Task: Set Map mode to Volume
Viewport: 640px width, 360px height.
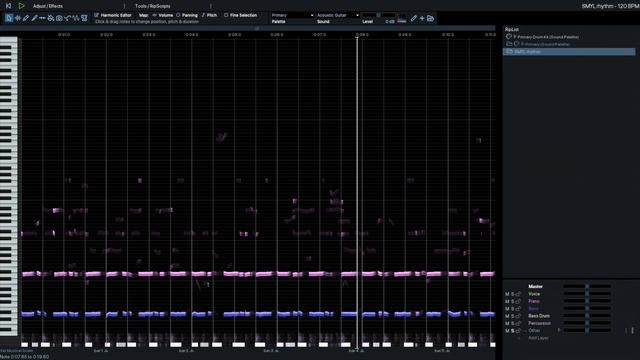Action: (163, 15)
